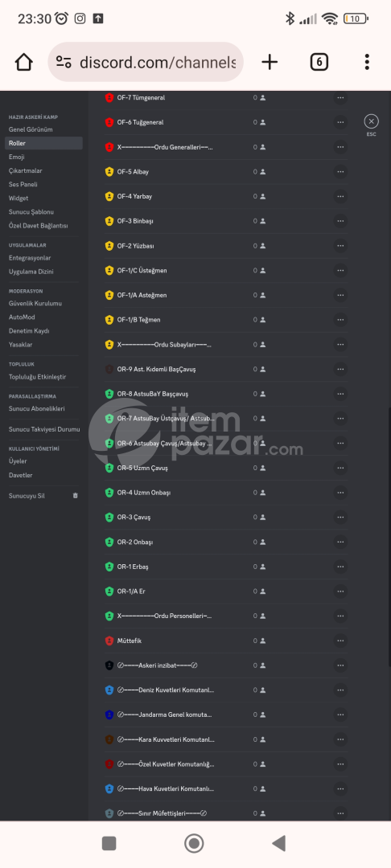Open the more options menu for OR-1 Erbaş
The height and width of the screenshot is (868, 391).
pos(340,567)
